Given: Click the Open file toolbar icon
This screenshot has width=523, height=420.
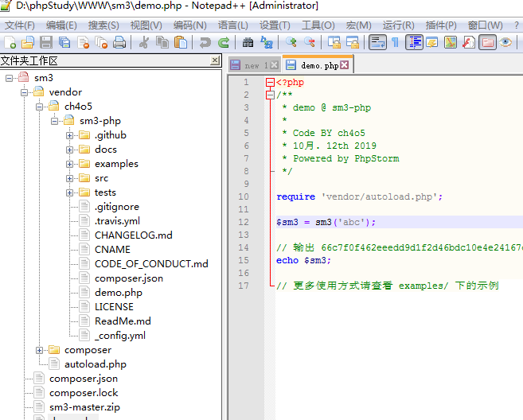Looking at the screenshot, I should pos(28,42).
